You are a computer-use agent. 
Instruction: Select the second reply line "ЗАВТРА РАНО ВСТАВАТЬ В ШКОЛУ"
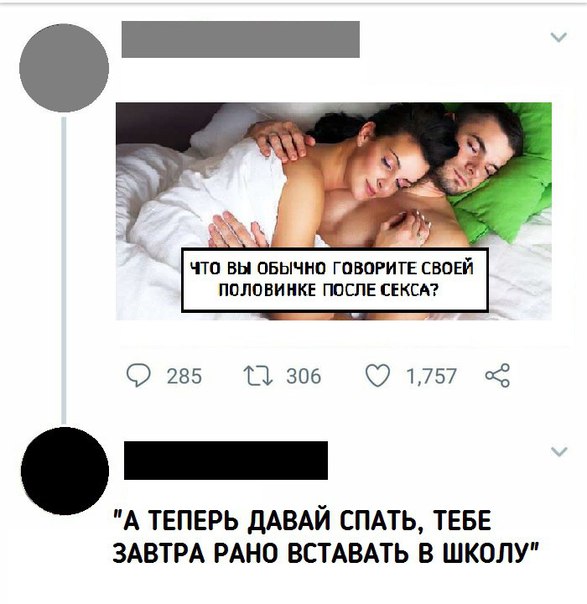coord(325,553)
